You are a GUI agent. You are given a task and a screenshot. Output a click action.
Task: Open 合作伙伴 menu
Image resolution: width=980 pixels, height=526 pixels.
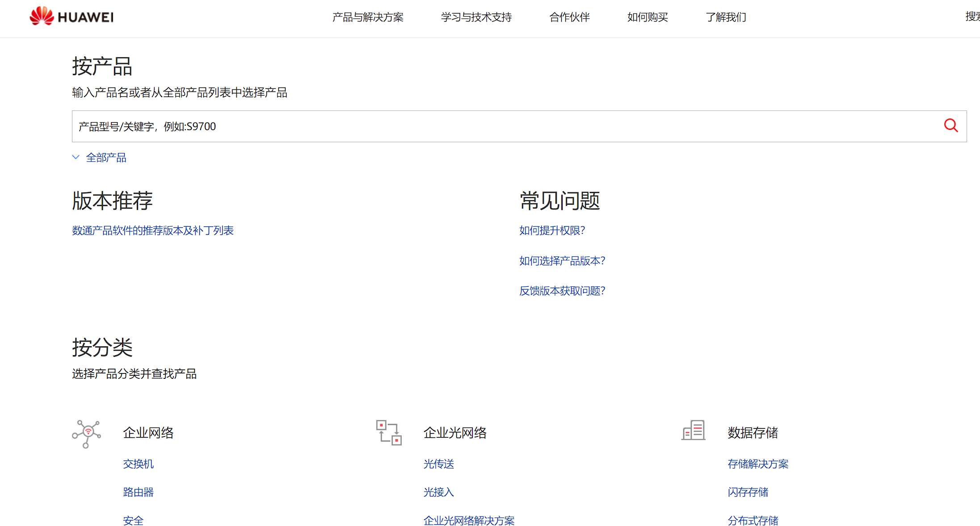tap(570, 17)
